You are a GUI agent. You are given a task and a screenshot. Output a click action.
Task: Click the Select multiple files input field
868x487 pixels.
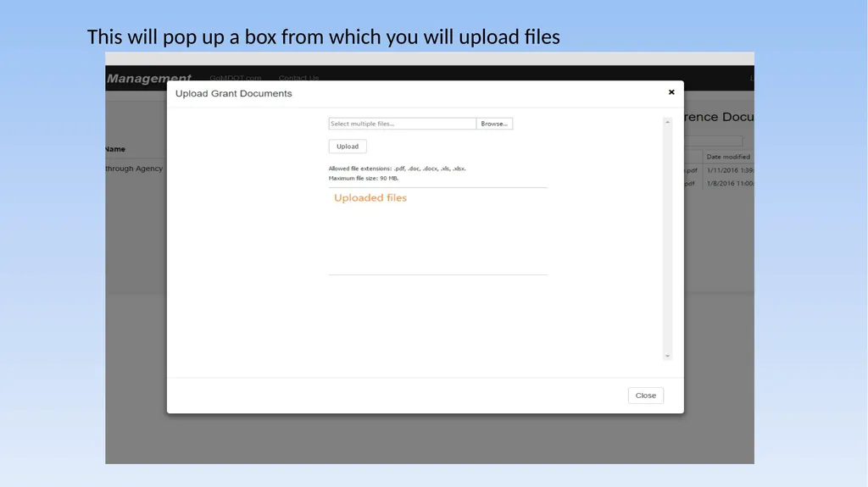pyautogui.click(x=403, y=124)
